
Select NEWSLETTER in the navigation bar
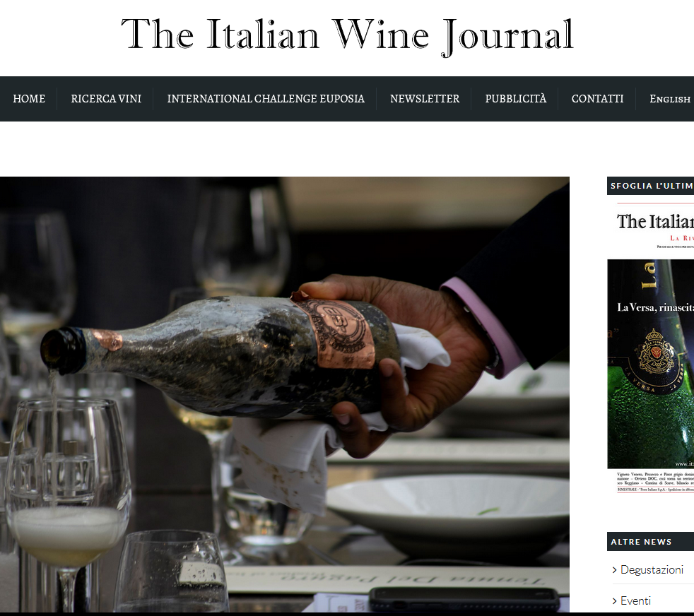pos(425,99)
